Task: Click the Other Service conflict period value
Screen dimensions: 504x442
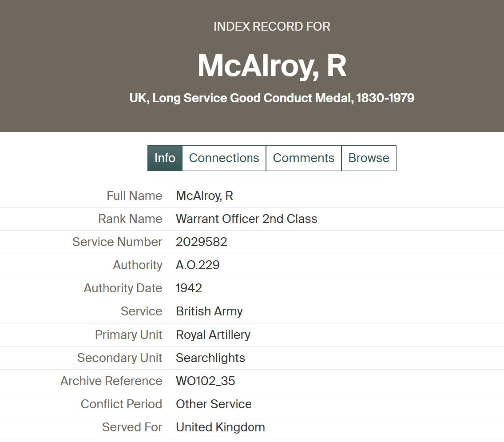Action: [x=214, y=404]
